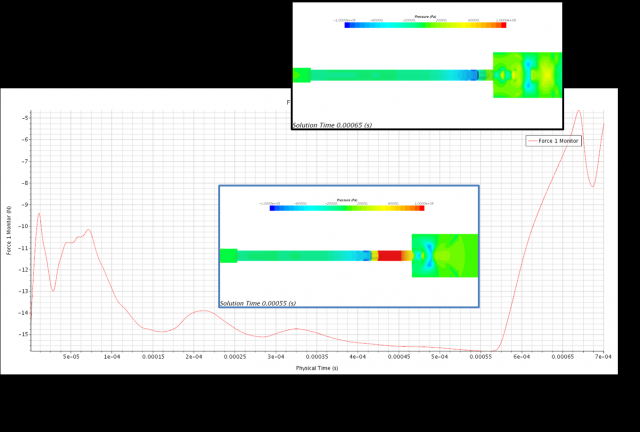Click the Physical Time (s) axis title
Image resolution: width=640 pixels, height=432 pixels.
(x=317, y=368)
